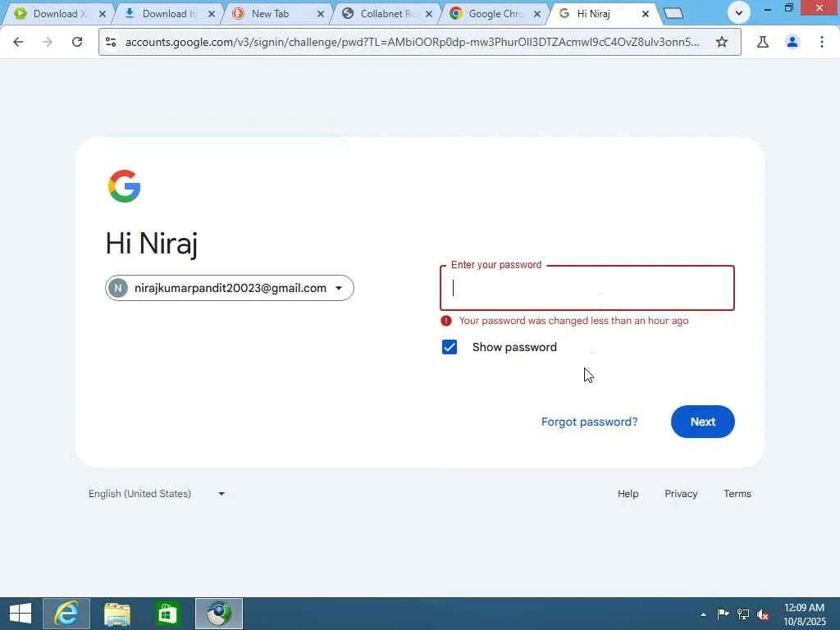Close the Hi Niraj tab
Screen dimensions: 840x630
coord(646,14)
